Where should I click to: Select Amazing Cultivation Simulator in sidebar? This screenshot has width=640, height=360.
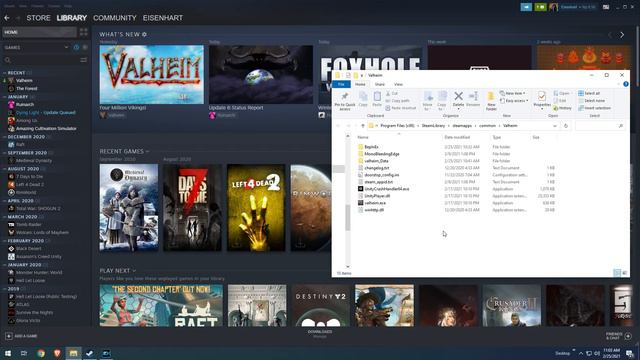(x=46, y=129)
